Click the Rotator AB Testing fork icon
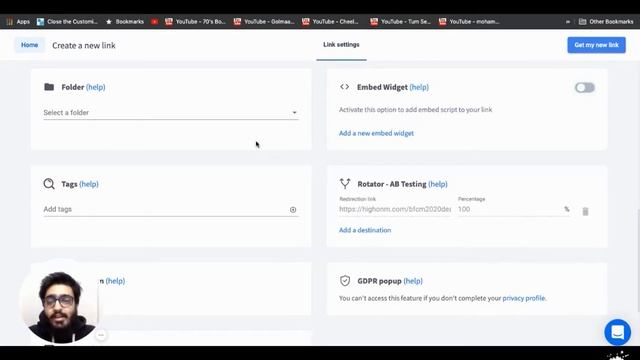This screenshot has height=360, width=640. pyautogui.click(x=345, y=184)
